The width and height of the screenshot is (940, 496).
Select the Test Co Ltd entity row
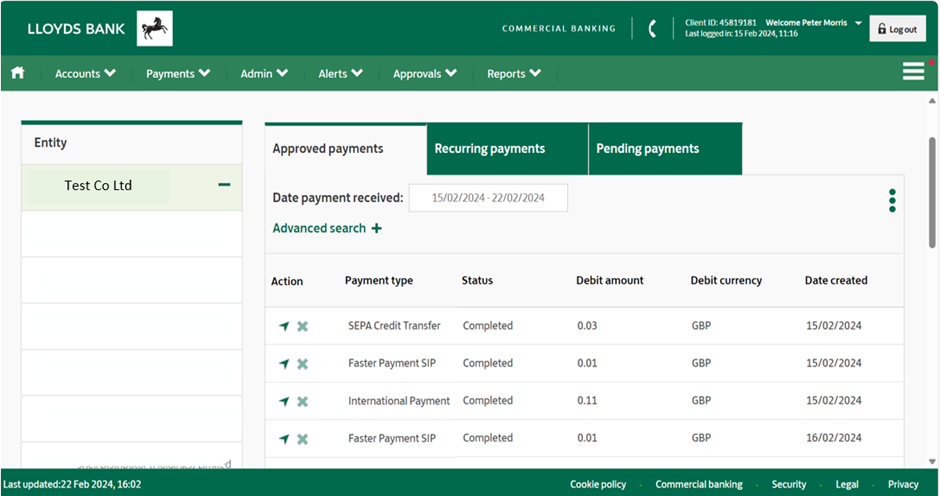point(132,187)
